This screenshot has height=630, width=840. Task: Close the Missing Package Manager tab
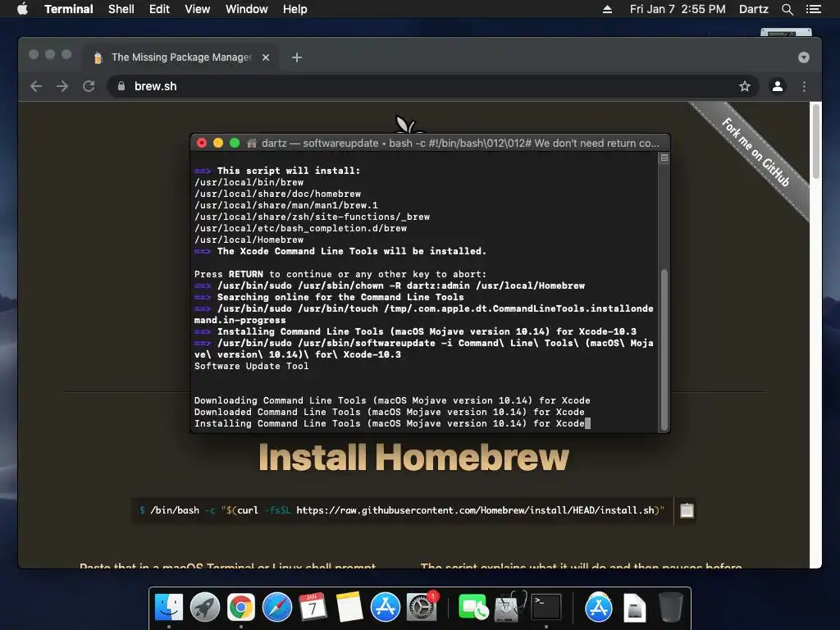[266, 57]
